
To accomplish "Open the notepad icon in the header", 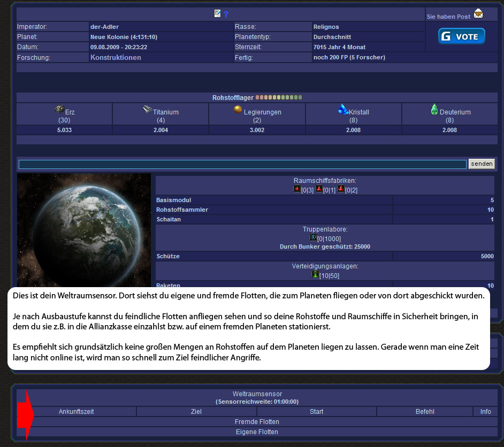I will 218,13.
